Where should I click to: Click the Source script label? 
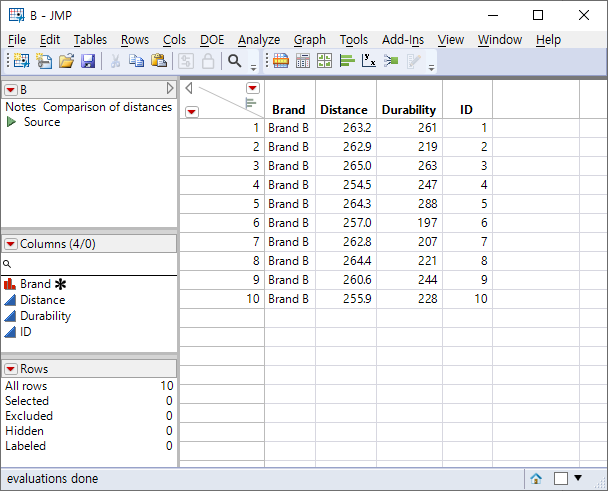pyautogui.click(x=42, y=122)
